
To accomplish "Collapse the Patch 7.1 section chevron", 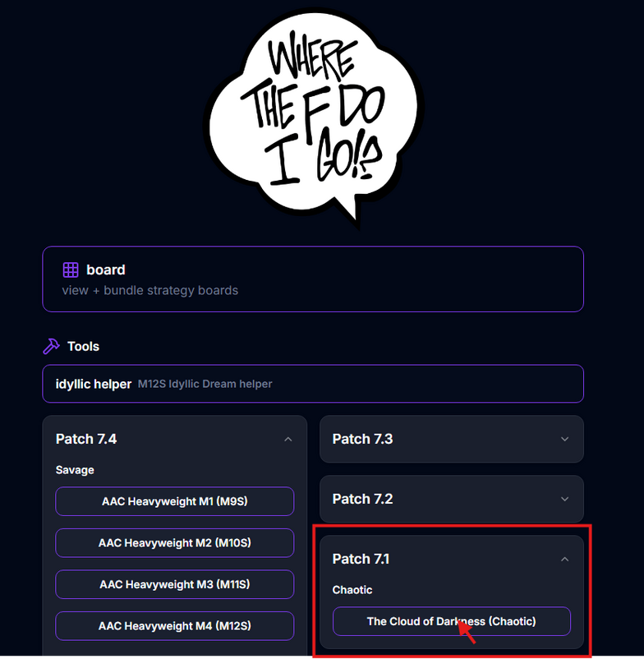I will 564,559.
